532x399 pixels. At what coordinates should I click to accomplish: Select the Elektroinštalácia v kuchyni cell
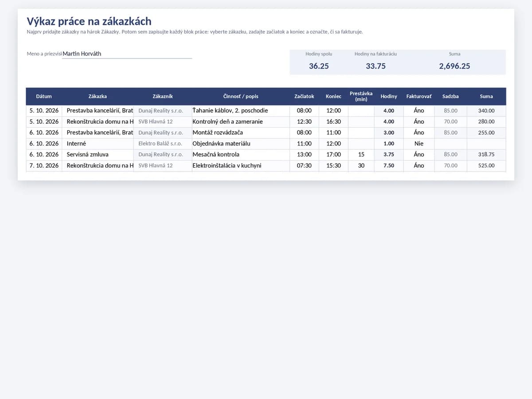click(x=241, y=165)
